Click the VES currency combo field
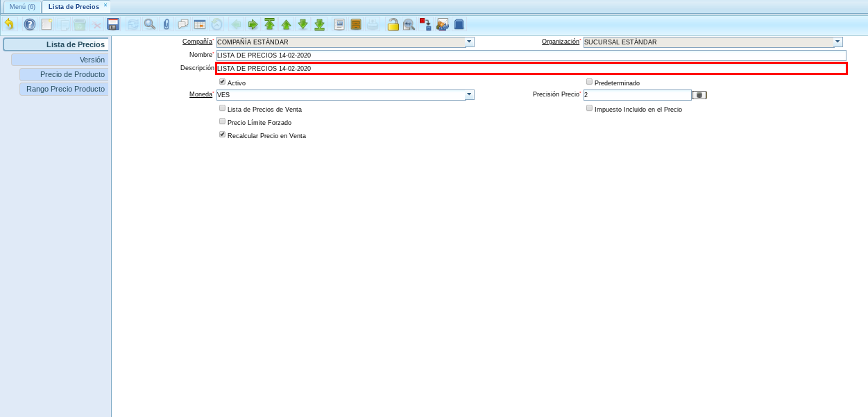Image resolution: width=868 pixels, height=417 pixels. (x=341, y=95)
